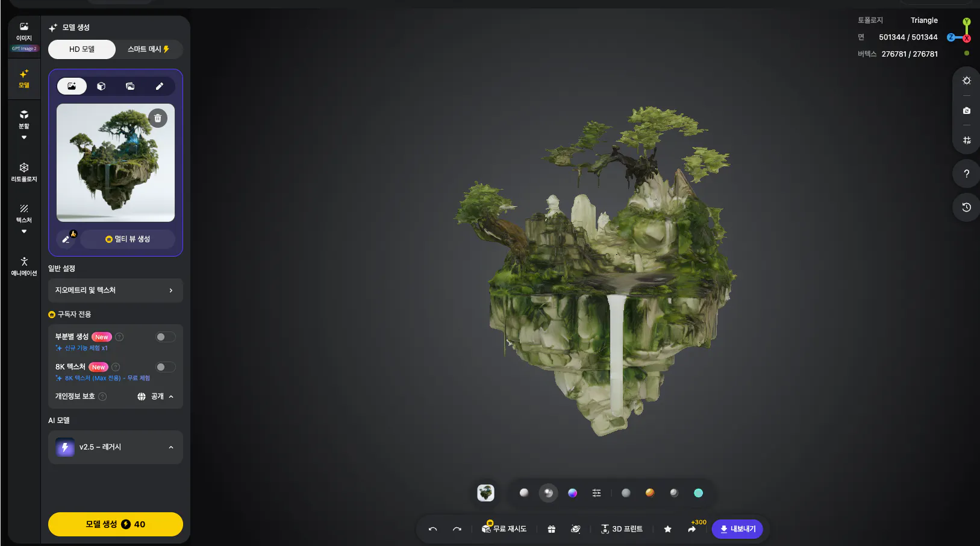This screenshot has height=546, width=980.
Task: Select the pencil input mode icon
Action: [x=160, y=86]
